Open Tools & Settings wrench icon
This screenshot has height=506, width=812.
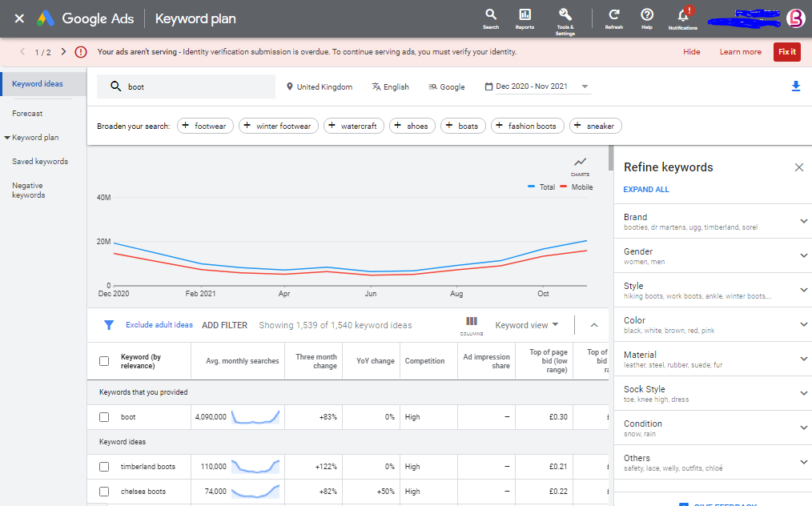565,22
